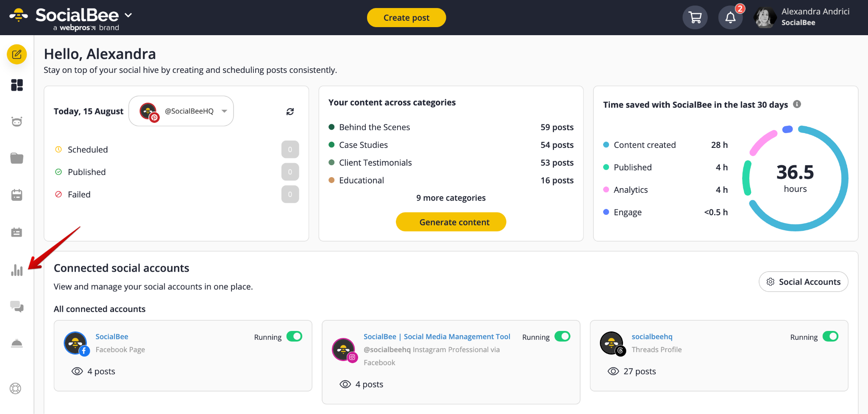The image size is (868, 414).
Task: Open the engage chat bubbles sidebar icon
Action: tap(17, 306)
